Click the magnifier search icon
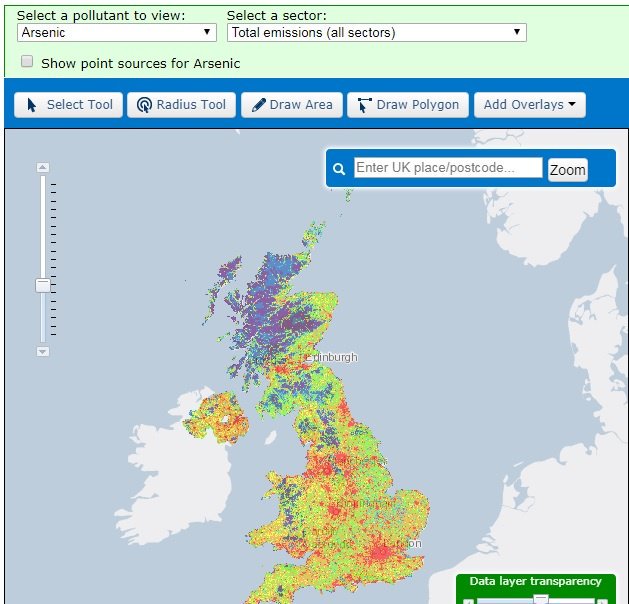Image resolution: width=629 pixels, height=604 pixels. [x=339, y=169]
